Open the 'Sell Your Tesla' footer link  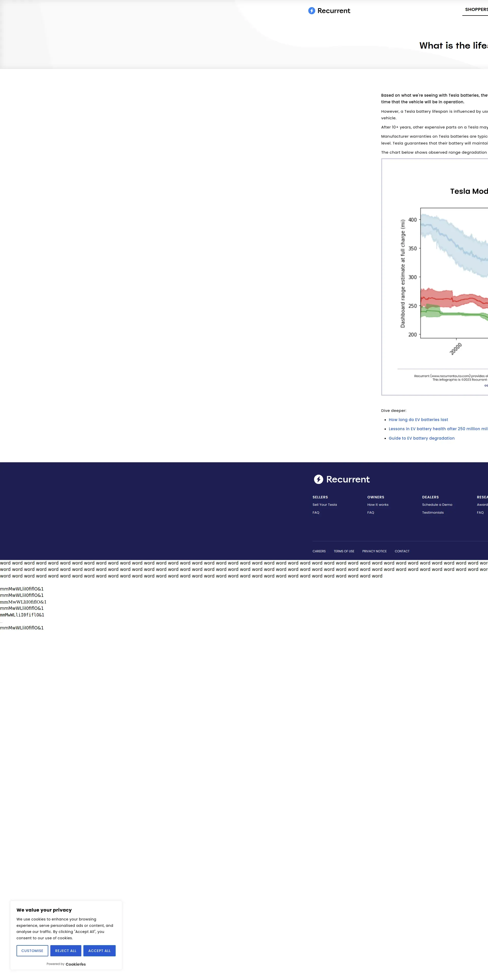(325, 505)
